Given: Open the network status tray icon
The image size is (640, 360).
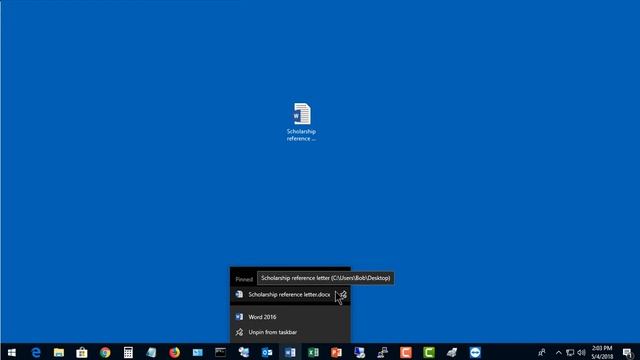Looking at the screenshot, I should coord(570,352).
